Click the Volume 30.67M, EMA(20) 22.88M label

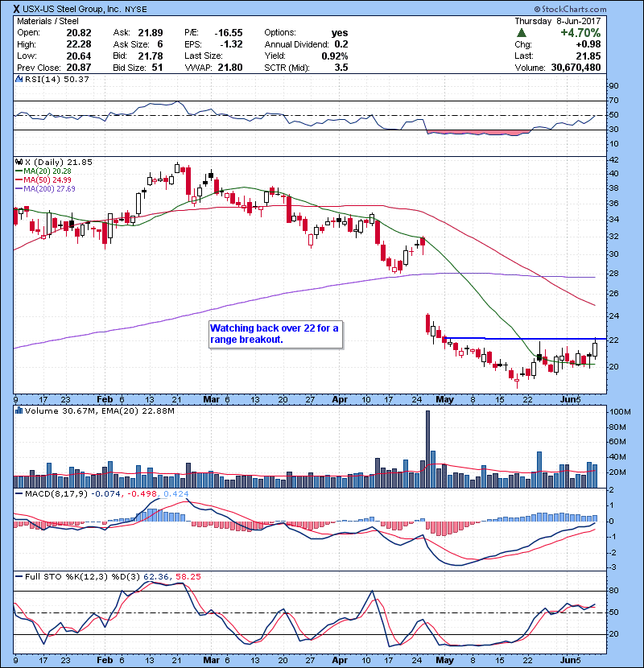coord(100,410)
